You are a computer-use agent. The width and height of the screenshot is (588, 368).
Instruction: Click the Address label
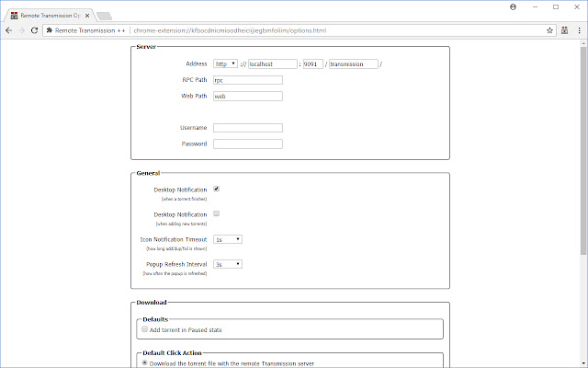[x=196, y=63]
